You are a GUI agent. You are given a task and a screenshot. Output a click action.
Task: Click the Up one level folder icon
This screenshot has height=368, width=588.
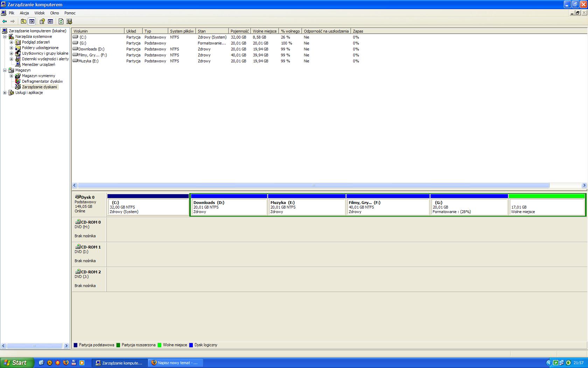23,21
